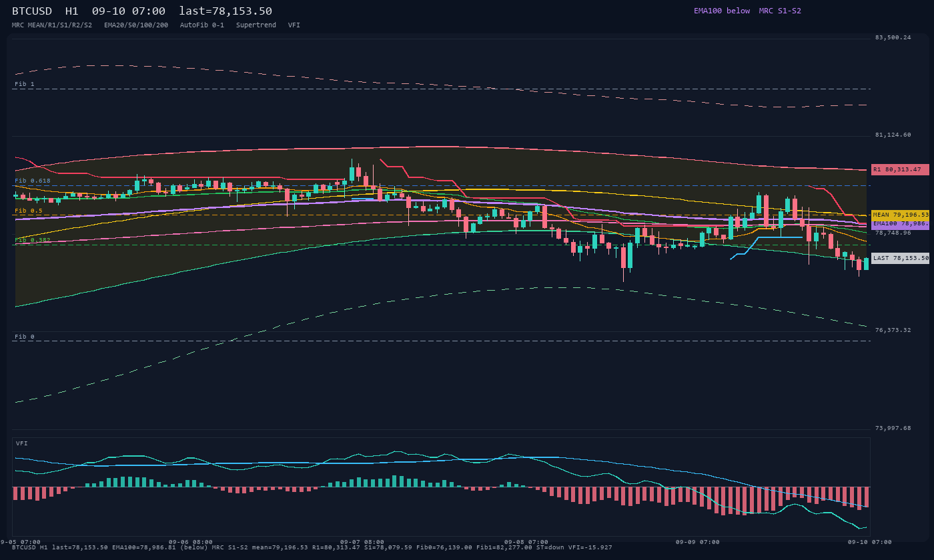
Task: Click the 73,997.68 price axis label
Action: tap(893, 428)
